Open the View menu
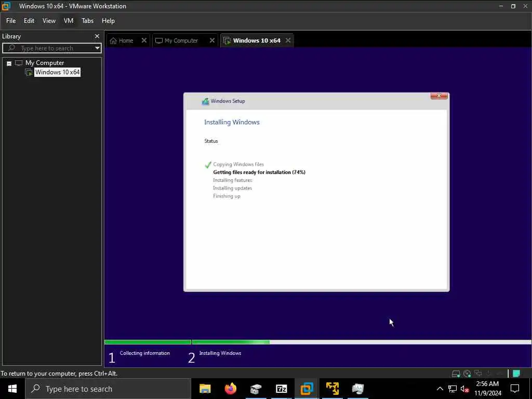 [49, 21]
